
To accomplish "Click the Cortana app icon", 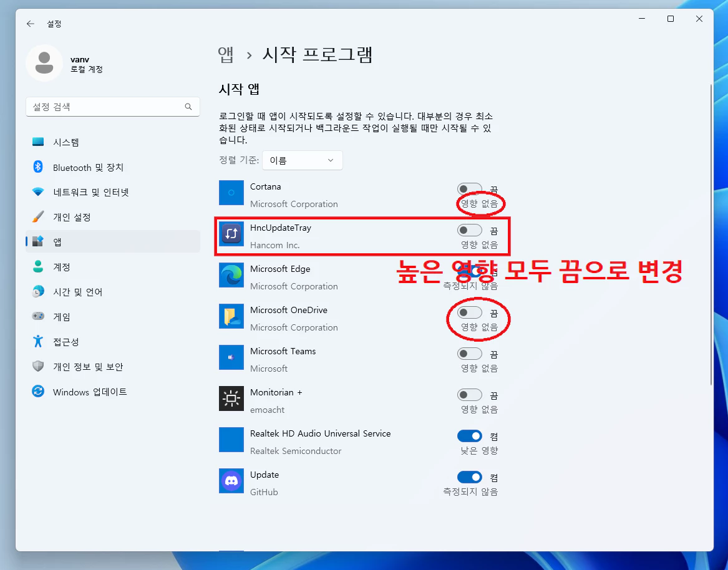I will 231,193.
